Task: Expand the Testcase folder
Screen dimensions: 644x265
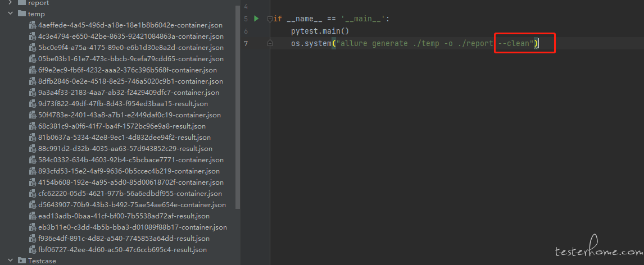Action: (10, 261)
